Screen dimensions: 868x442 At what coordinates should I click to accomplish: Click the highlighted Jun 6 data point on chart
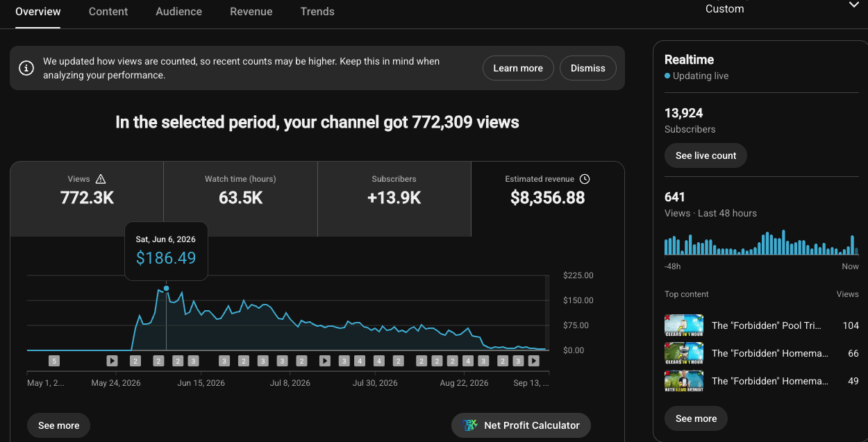[x=166, y=288]
